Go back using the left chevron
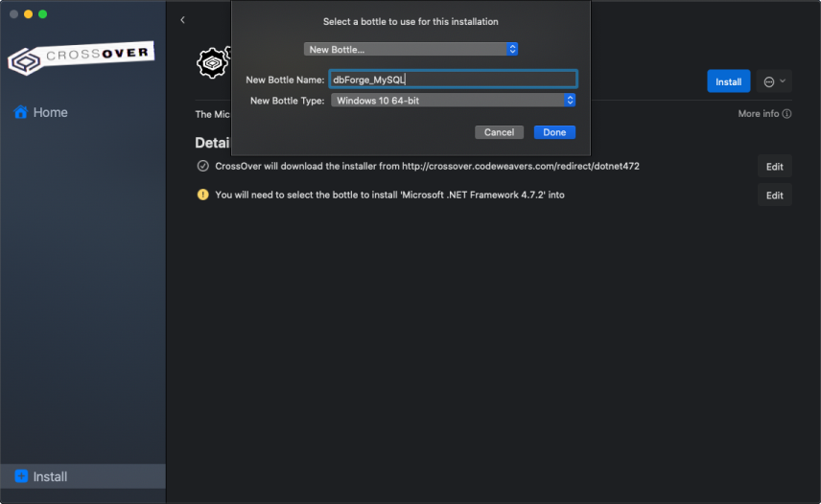The image size is (821, 504). coord(182,20)
